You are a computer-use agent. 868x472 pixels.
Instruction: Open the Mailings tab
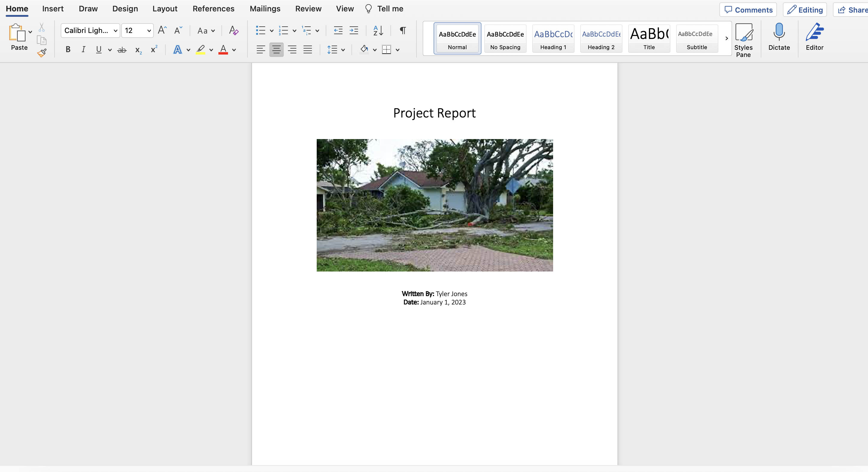click(265, 8)
